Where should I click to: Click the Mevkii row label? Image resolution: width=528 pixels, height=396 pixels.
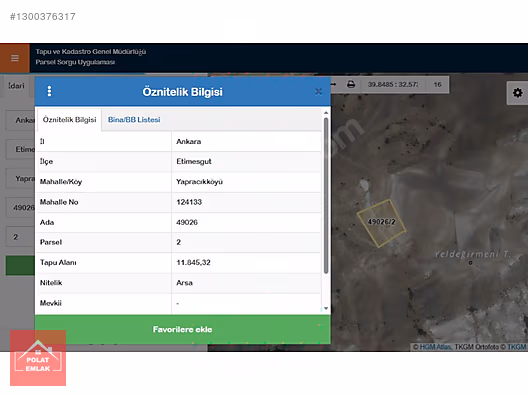pos(51,303)
